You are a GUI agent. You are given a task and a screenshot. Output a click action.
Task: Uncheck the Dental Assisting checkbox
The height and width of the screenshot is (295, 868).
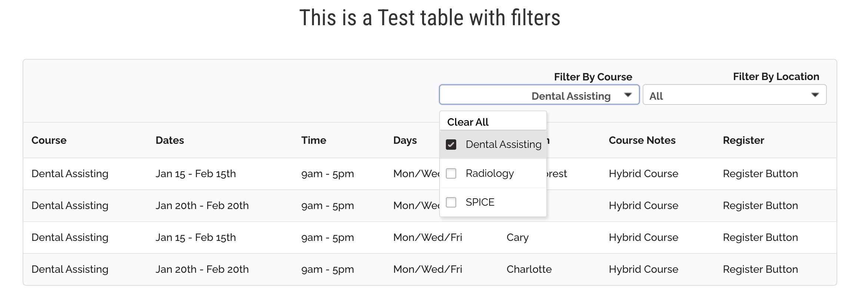(x=451, y=145)
